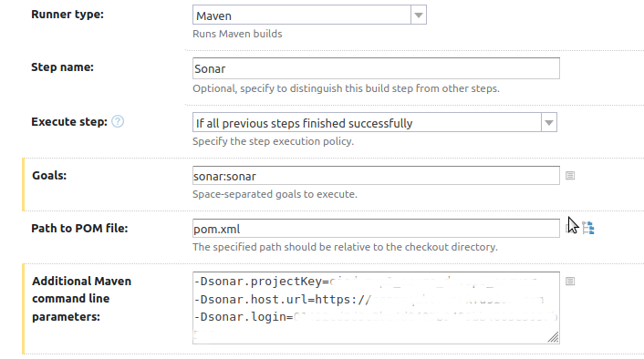Click the 'Runner type:' label

(68, 15)
